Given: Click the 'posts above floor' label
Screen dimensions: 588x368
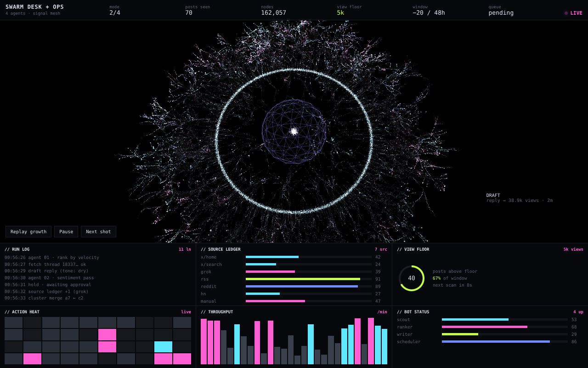Looking at the screenshot, I should tap(455, 271).
